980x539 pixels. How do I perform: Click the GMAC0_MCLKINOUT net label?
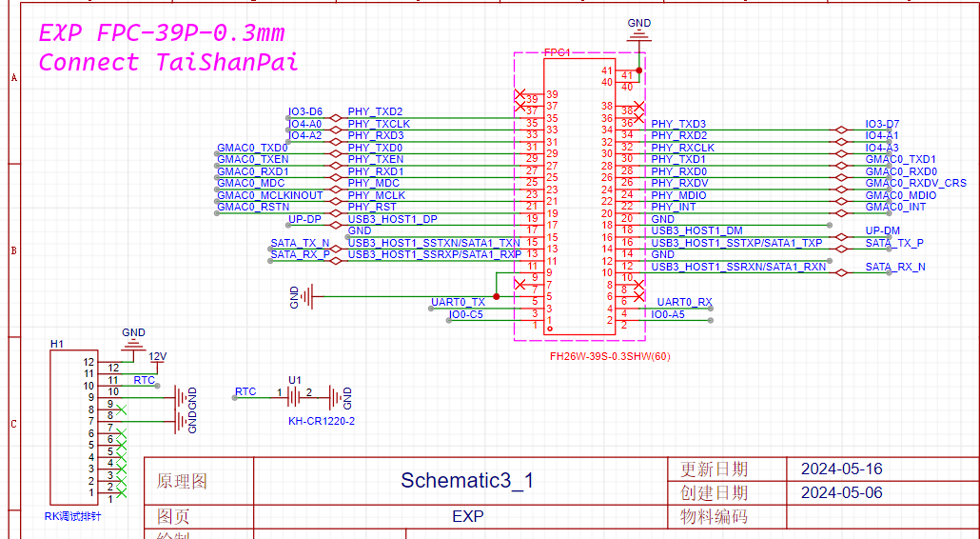(x=270, y=195)
